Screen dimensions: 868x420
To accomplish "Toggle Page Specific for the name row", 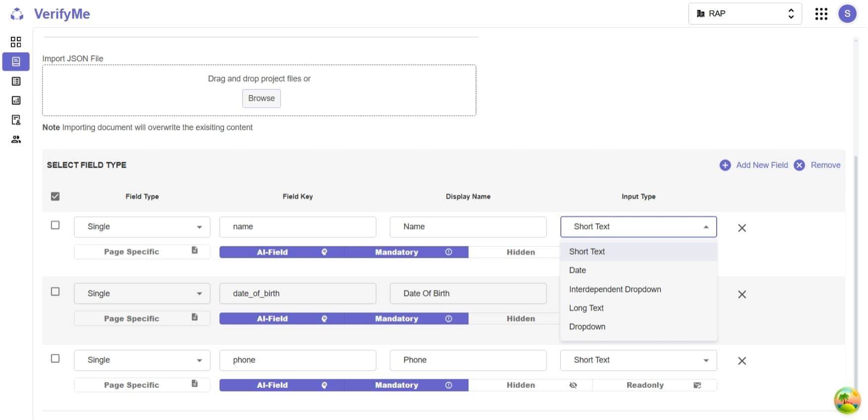I will (142, 252).
